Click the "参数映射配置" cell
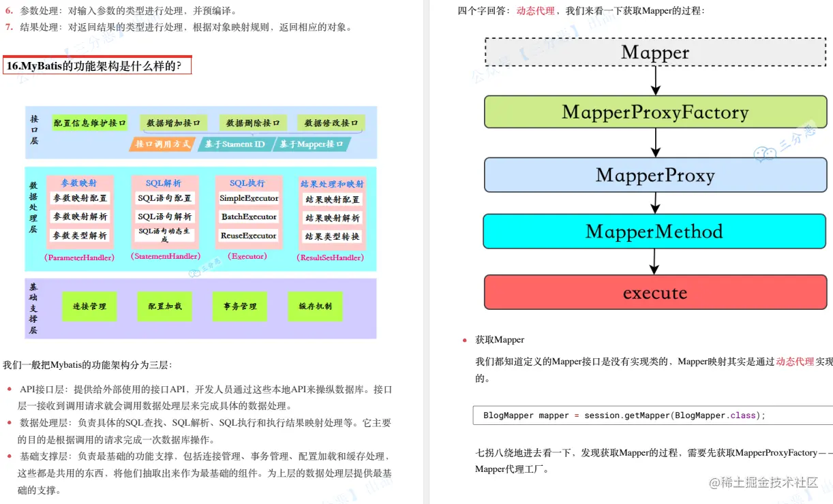 point(80,198)
